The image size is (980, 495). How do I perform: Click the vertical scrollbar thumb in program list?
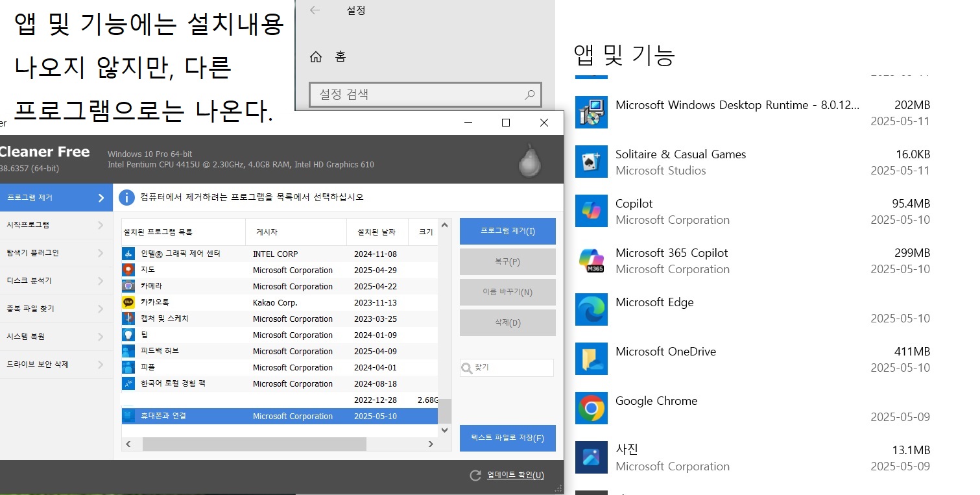[x=445, y=411]
